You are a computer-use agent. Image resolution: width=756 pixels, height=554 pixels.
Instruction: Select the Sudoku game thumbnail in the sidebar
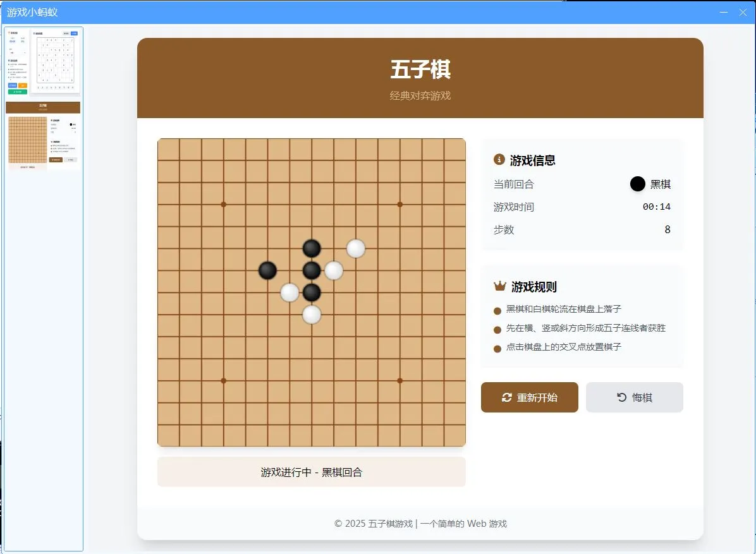coord(43,61)
